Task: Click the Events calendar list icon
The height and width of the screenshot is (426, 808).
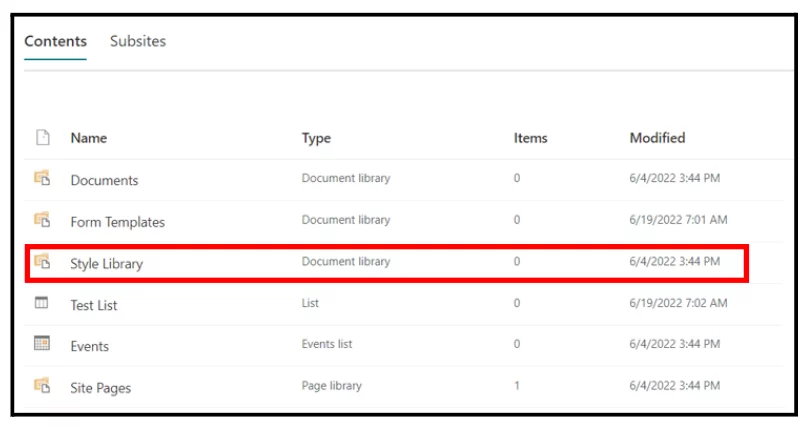Action: click(x=42, y=344)
